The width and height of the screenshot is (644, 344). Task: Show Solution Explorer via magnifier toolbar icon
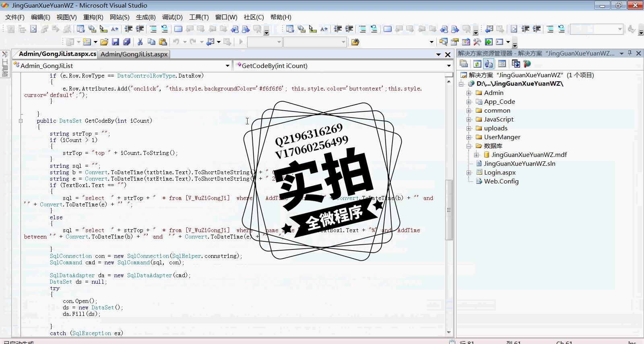(x=444, y=42)
